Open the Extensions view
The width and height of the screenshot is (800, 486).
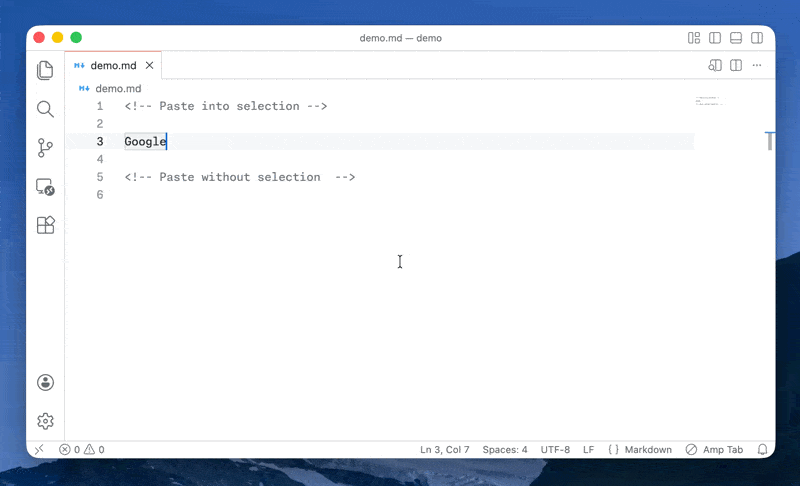coord(45,225)
